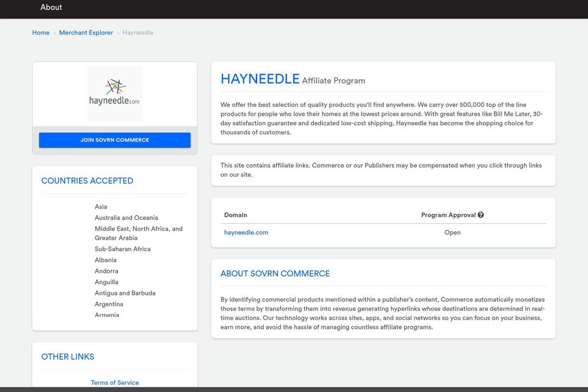
Task: Go to Home breadcrumb link
Action: [41, 33]
